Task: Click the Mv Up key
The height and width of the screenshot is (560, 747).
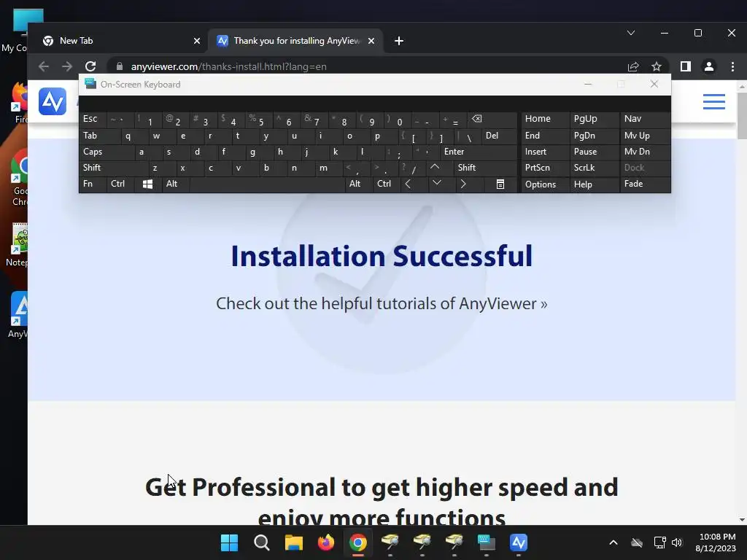Action: pos(645,136)
